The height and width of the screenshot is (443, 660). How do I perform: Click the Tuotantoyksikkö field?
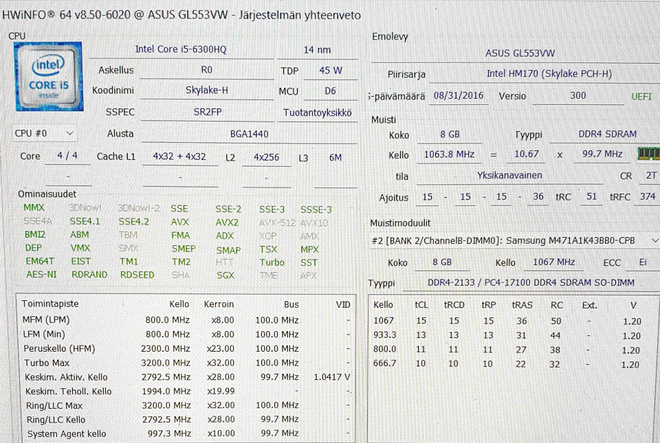[317, 113]
